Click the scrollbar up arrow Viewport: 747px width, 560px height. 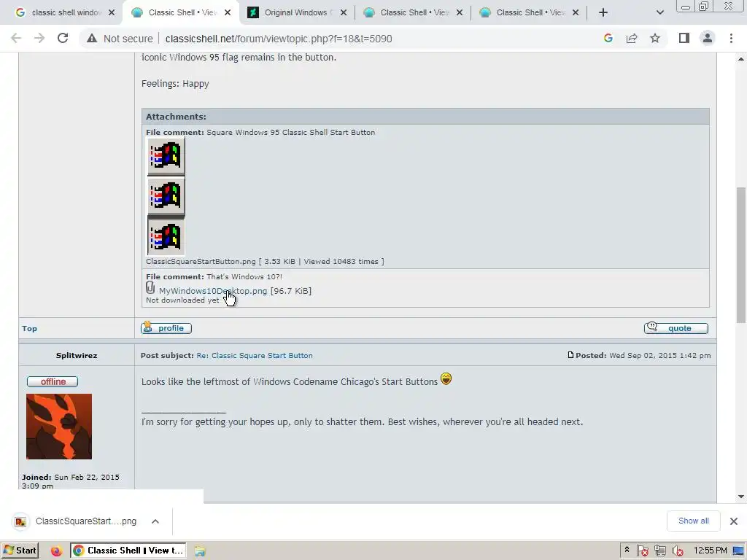point(741,59)
